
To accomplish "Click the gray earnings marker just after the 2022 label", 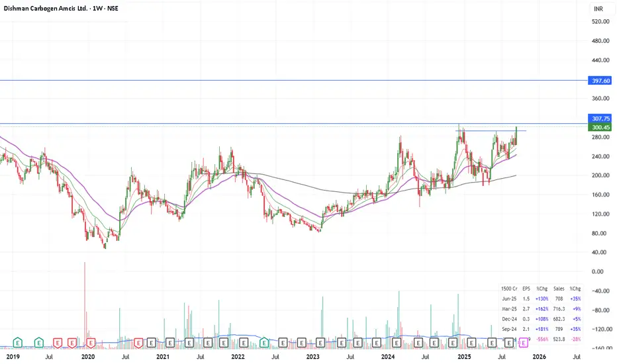I will click(244, 343).
